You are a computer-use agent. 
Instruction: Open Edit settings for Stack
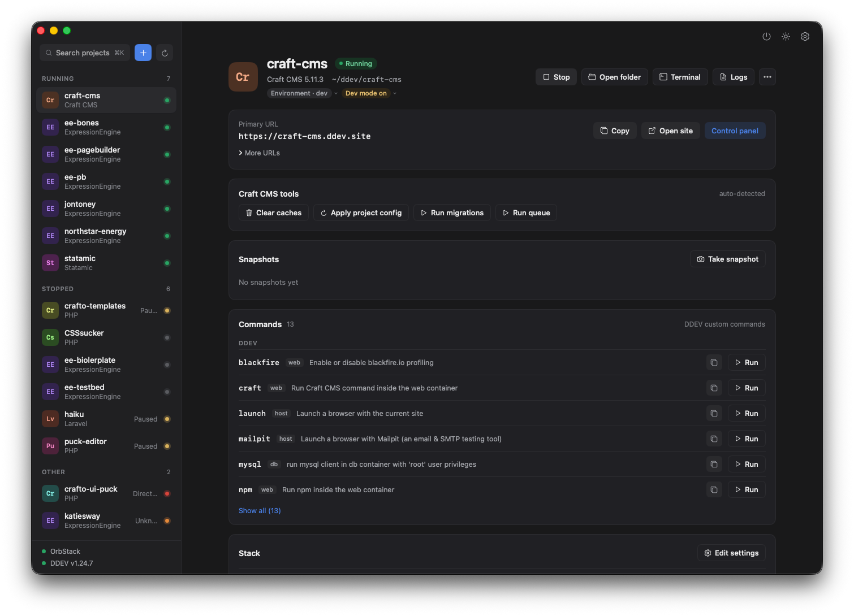coord(731,553)
